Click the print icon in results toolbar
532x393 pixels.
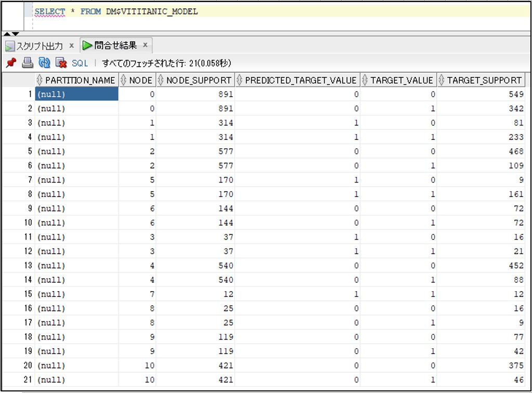pyautogui.click(x=28, y=63)
